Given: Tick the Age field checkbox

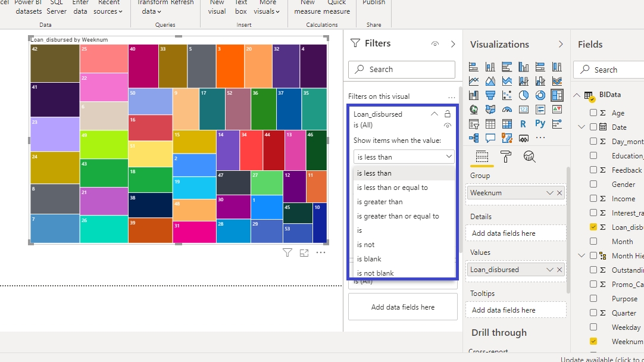Looking at the screenshot, I should [593, 113].
